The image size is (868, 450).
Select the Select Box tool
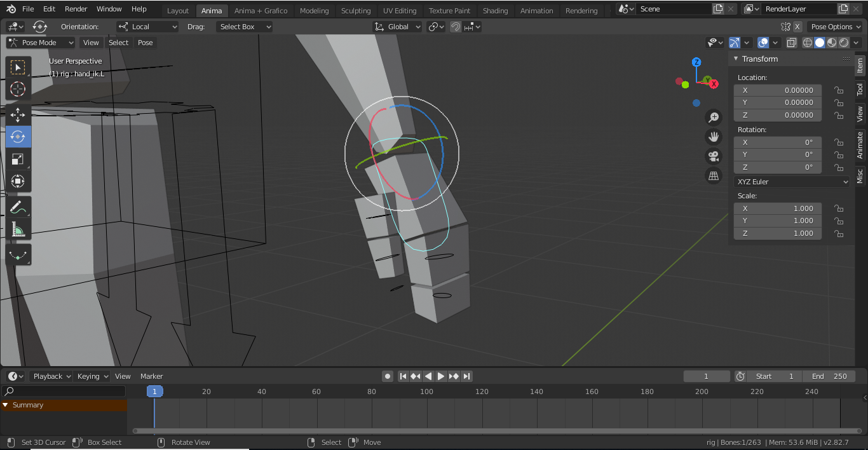18,67
